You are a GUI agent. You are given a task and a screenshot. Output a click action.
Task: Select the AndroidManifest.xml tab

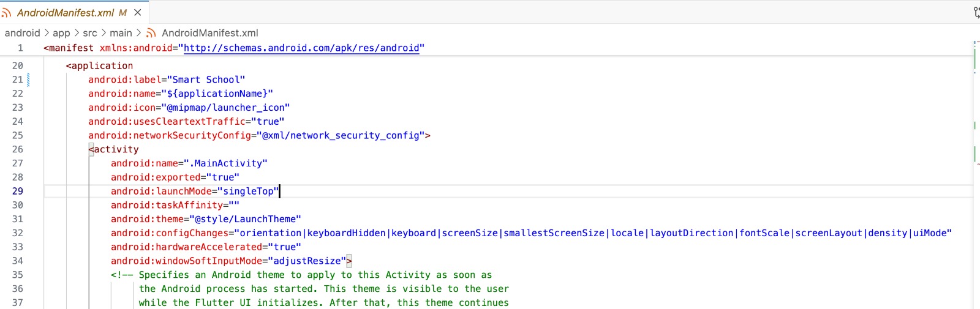(66, 13)
